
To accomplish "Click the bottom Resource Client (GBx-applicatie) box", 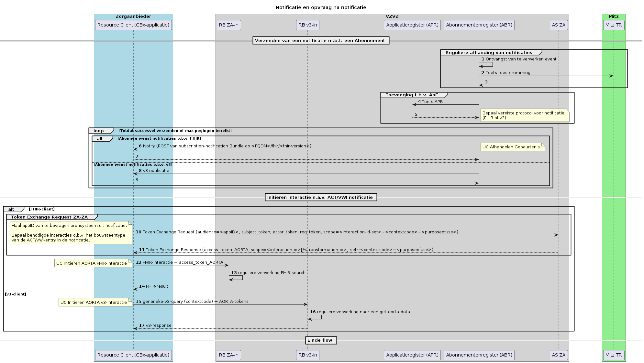I will point(133,355).
